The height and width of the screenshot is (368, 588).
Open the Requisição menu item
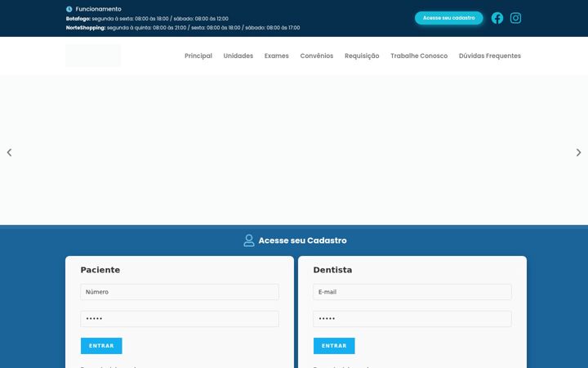(362, 56)
